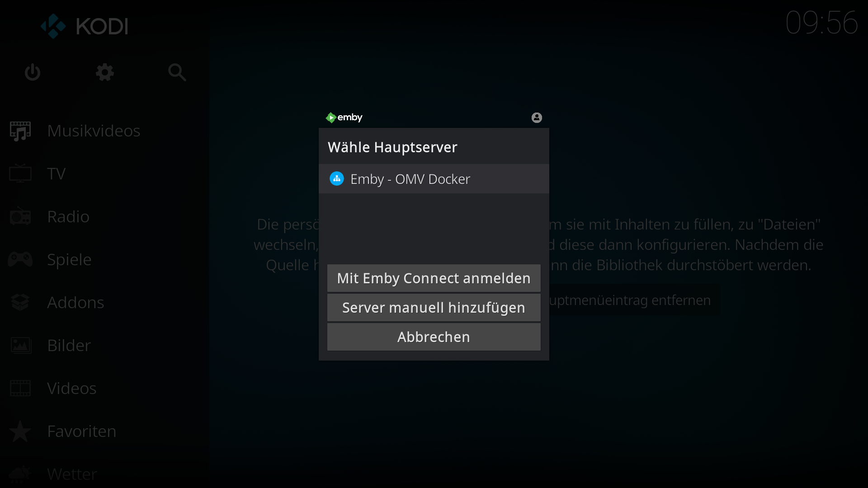Click the search magnifier icon
The height and width of the screenshot is (488, 868).
[x=177, y=72]
